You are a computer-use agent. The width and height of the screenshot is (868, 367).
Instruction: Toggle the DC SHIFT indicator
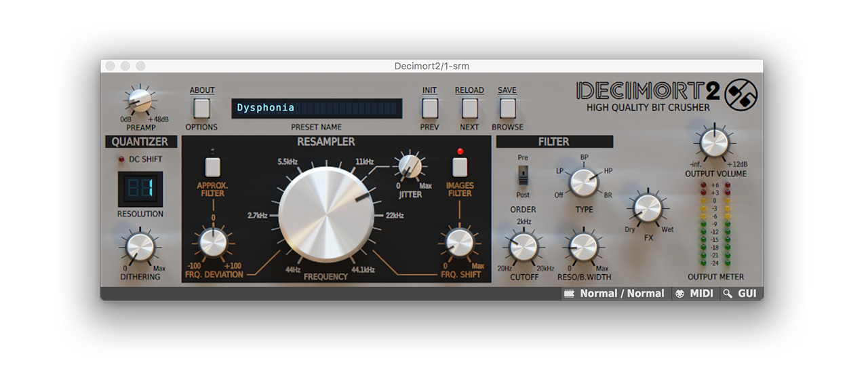tap(123, 160)
